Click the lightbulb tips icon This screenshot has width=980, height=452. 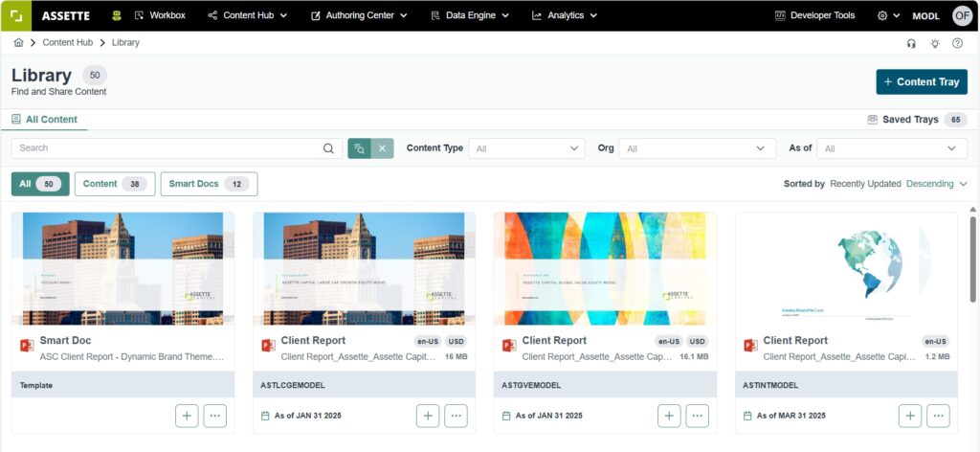tap(934, 43)
